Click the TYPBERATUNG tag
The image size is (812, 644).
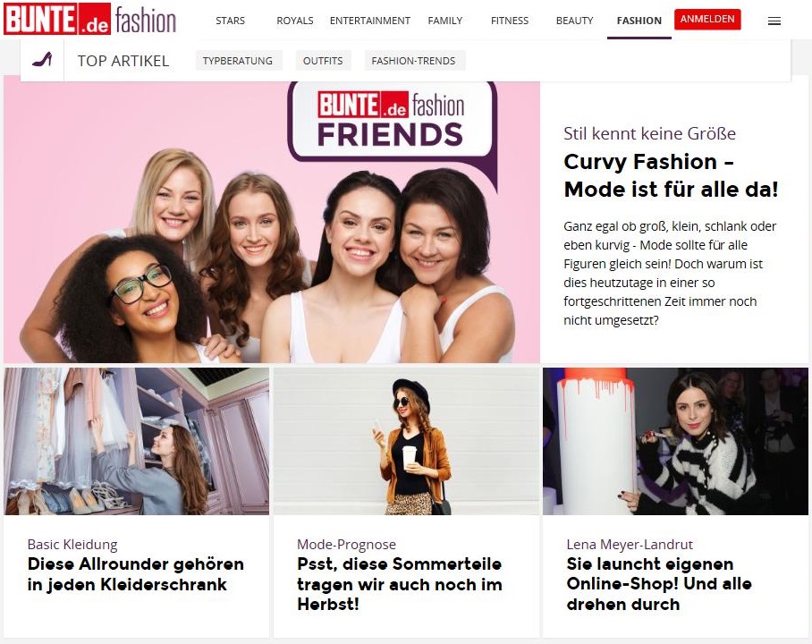pyautogui.click(x=238, y=61)
